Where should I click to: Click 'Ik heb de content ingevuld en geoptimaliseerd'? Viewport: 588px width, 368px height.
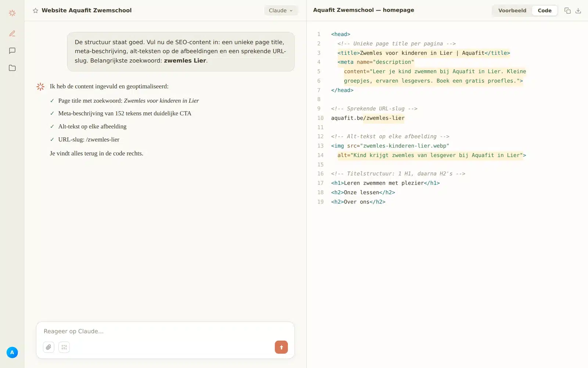point(109,86)
